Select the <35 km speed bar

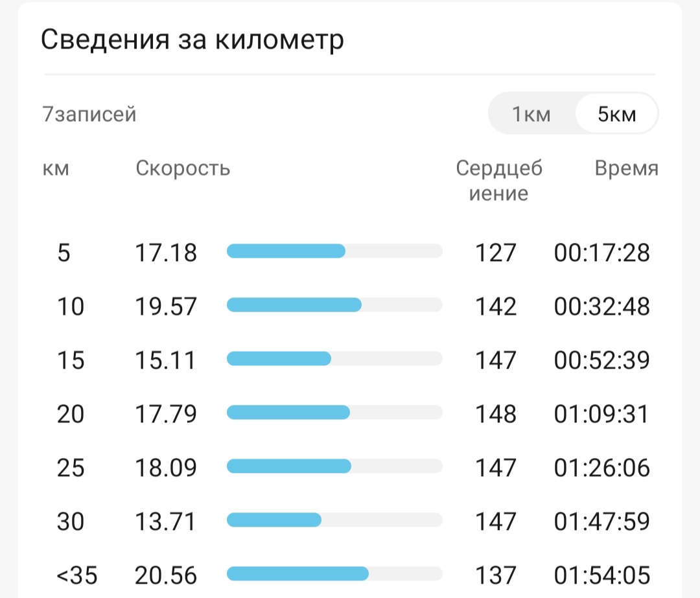point(335,573)
